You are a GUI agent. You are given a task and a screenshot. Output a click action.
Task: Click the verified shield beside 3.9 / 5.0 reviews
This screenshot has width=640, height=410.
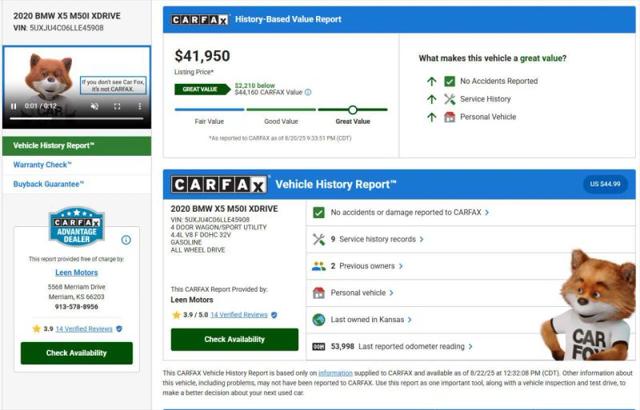274,315
